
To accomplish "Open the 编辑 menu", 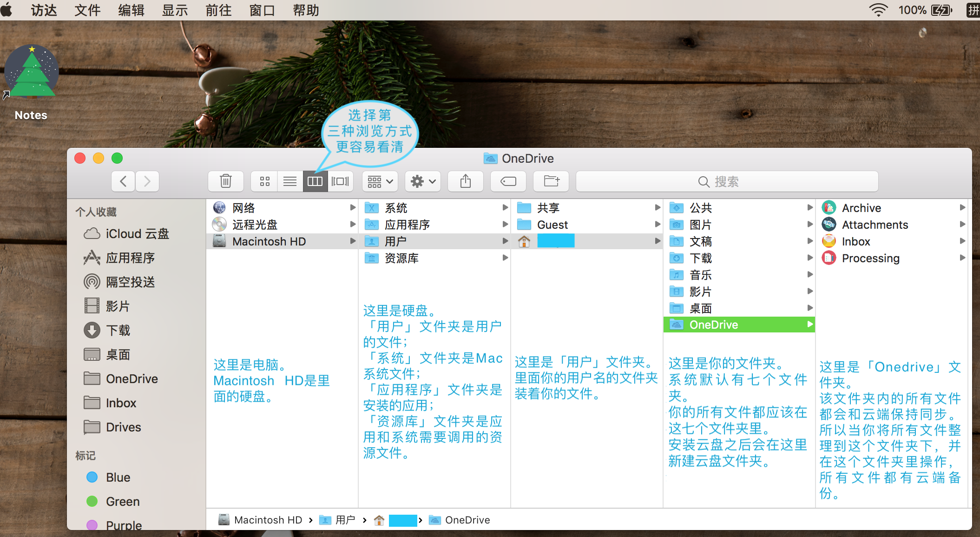I will click(131, 10).
